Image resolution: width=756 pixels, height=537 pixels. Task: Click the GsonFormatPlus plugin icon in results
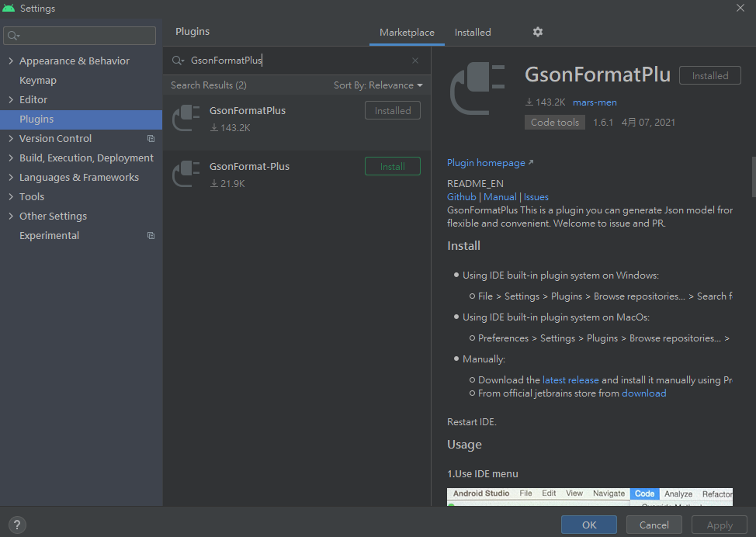[186, 118]
